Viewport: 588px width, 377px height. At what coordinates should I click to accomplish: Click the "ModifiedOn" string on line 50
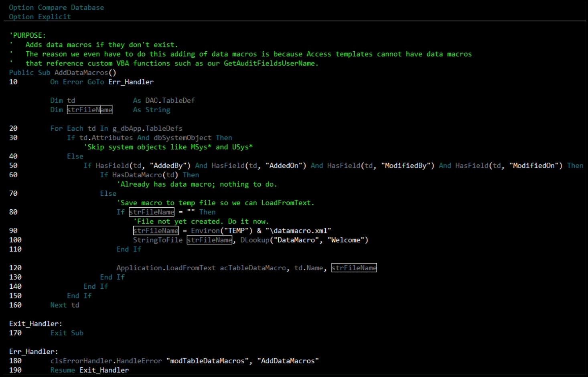click(534, 166)
